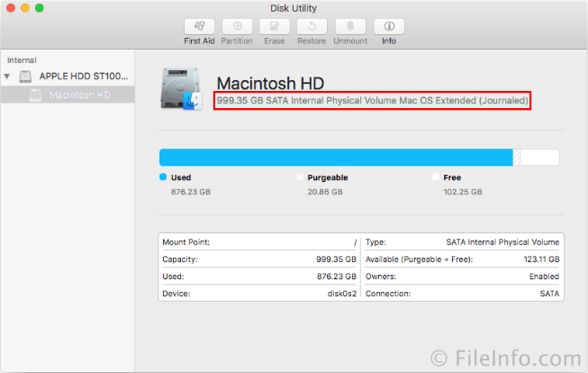The height and width of the screenshot is (373, 588).
Task: Click Available (Purgeable + Free): label
Action: [x=420, y=259]
